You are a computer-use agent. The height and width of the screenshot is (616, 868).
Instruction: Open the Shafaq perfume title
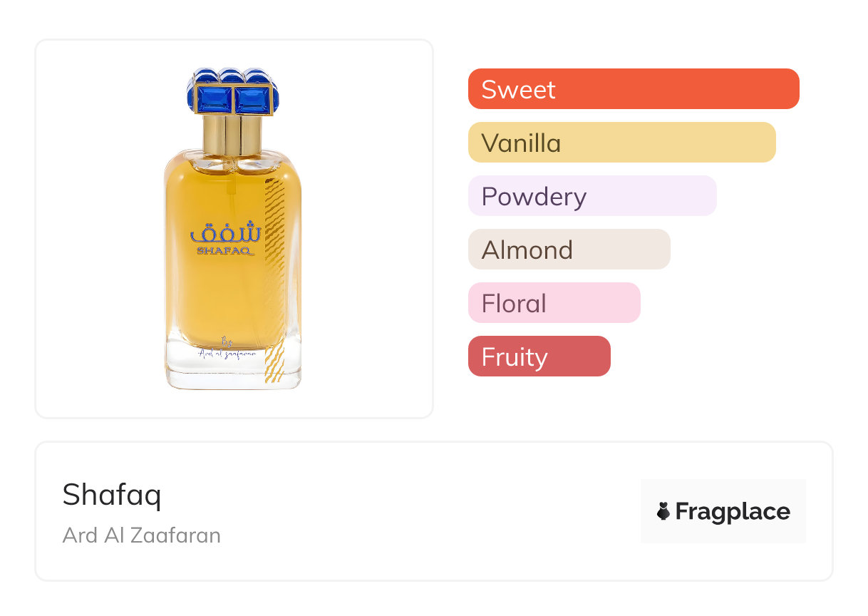click(x=112, y=495)
